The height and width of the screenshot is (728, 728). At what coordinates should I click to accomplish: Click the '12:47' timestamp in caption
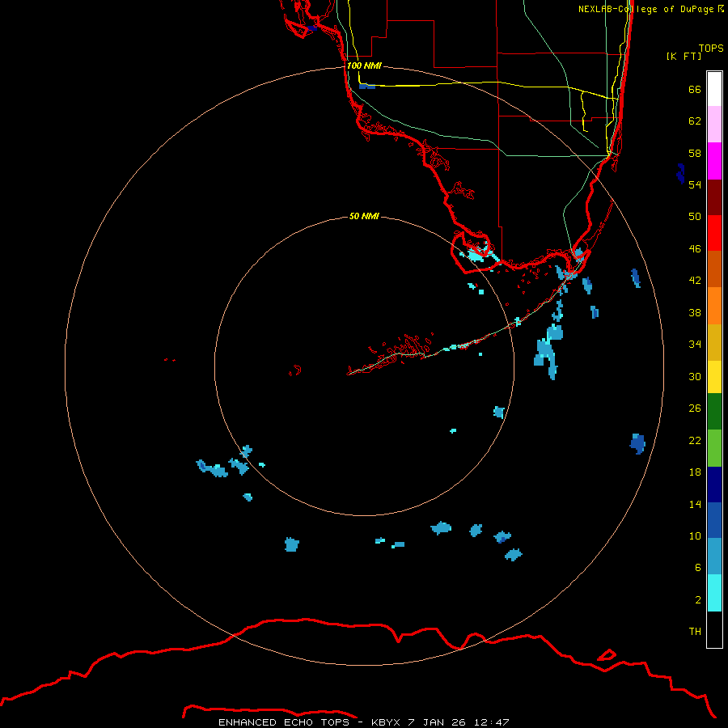(x=492, y=722)
